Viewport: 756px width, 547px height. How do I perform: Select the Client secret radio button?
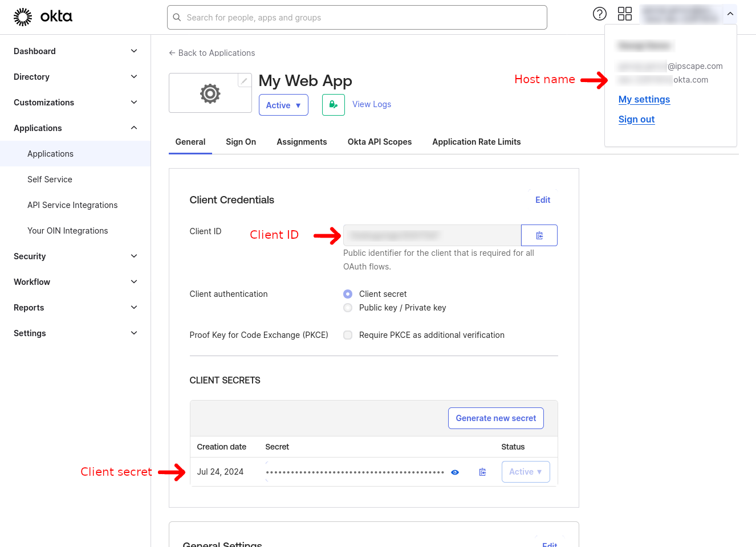coord(348,294)
